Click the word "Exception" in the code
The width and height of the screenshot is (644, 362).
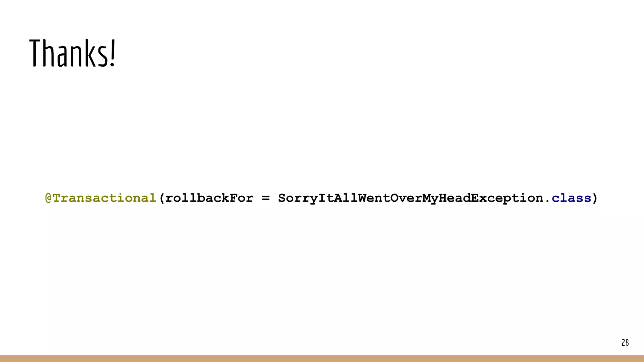coord(507,199)
